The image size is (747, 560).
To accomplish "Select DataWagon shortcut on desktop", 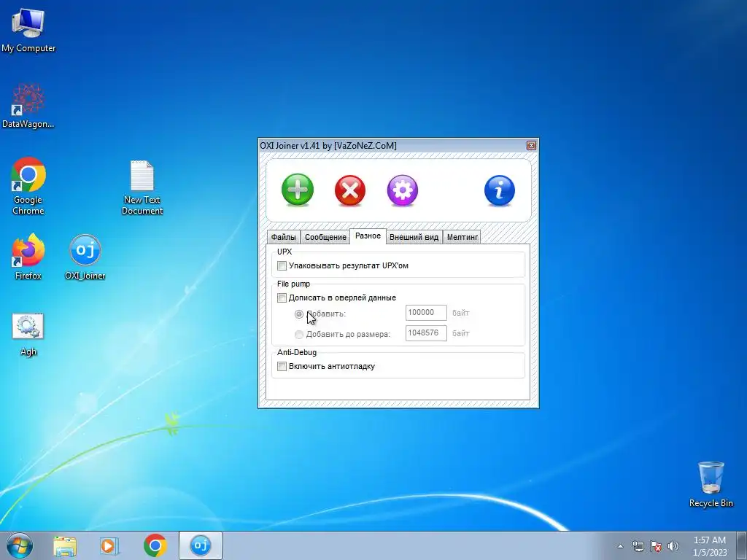I will (x=28, y=106).
